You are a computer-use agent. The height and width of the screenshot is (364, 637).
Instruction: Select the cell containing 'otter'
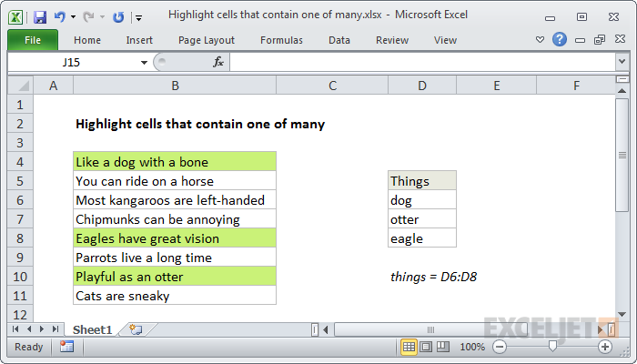pyautogui.click(x=422, y=219)
